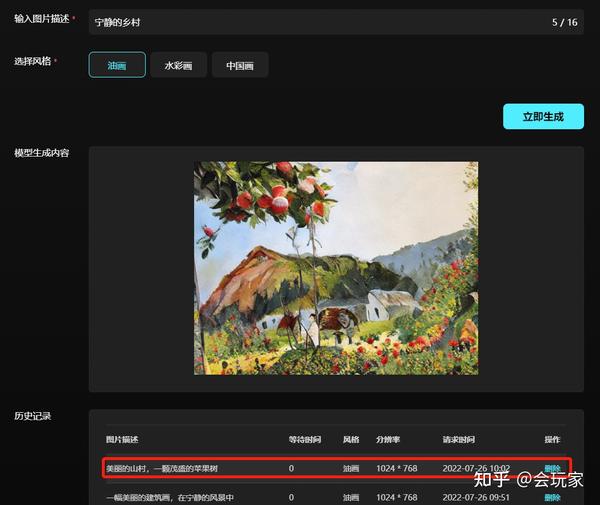Click the 1024 * 768 resolution in first row
Screen dimensions: 600x505
click(397, 468)
